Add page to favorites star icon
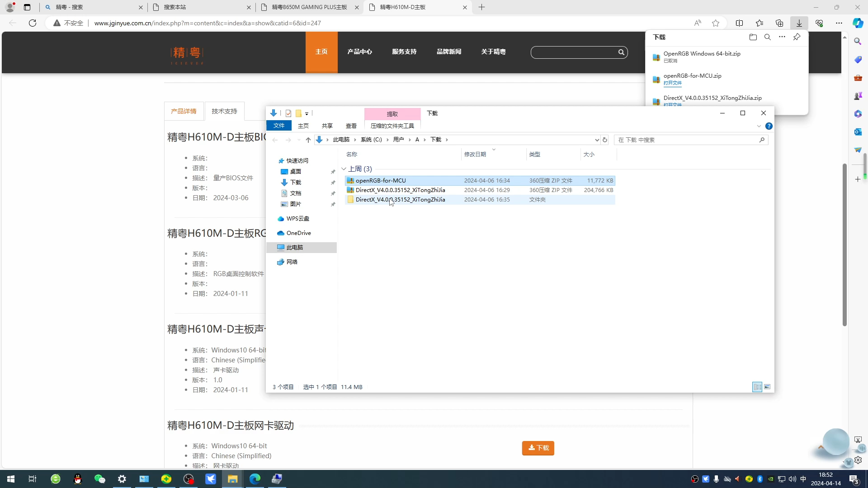 coord(716,23)
